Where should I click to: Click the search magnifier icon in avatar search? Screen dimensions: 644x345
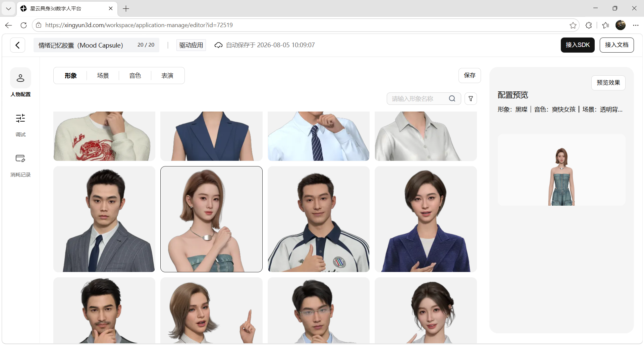coord(452,98)
